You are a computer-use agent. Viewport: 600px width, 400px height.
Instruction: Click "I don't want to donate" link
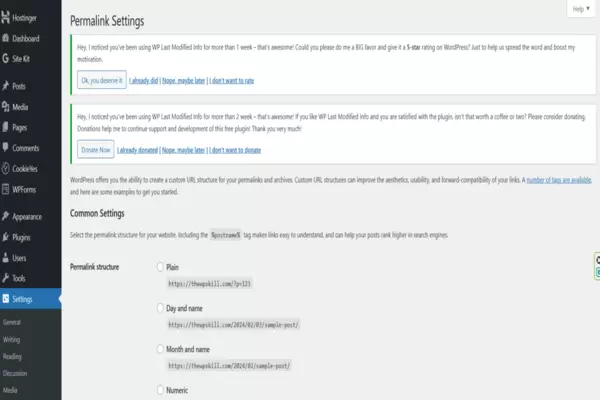click(235, 150)
